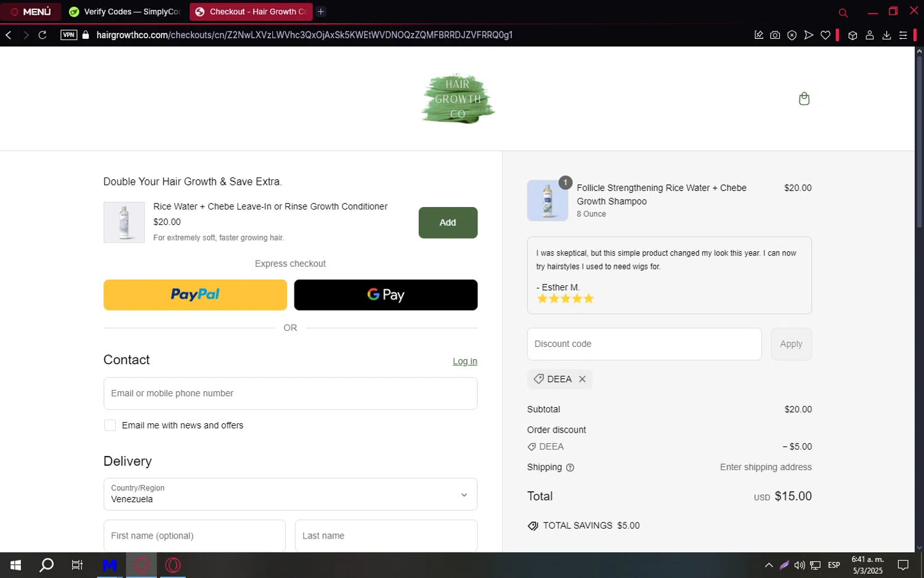The width and height of the screenshot is (924, 578).
Task: Take a snapshot with camera icon
Action: click(x=775, y=35)
